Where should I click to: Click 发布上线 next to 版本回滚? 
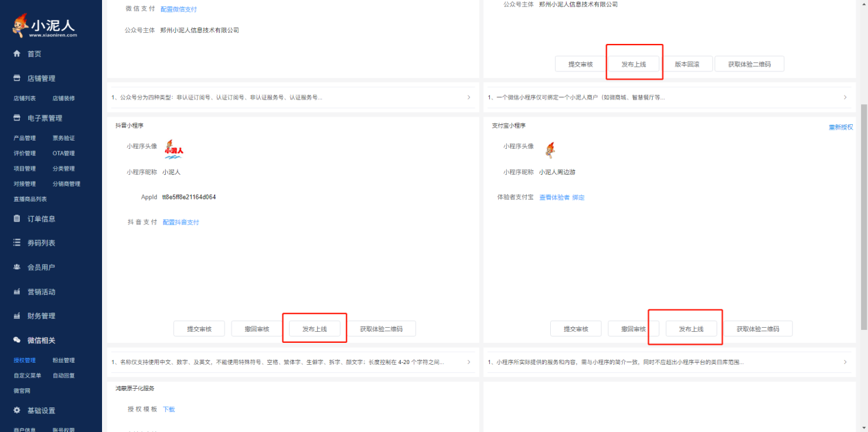[634, 64]
